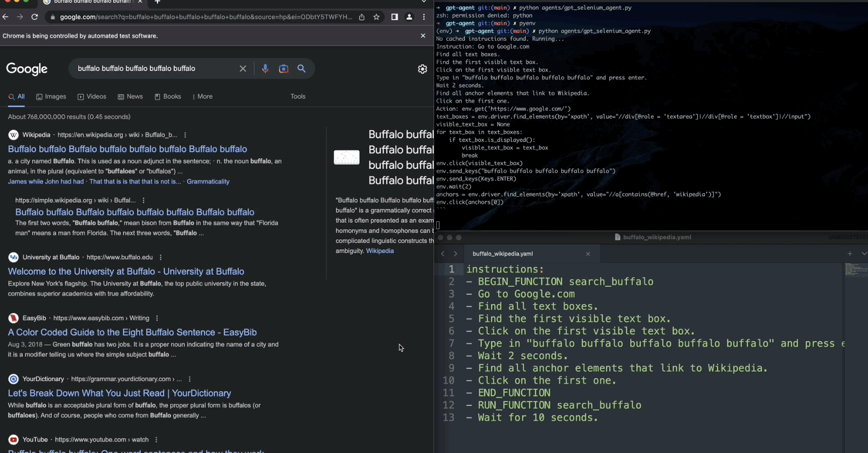This screenshot has width=868, height=453.
Task: Click the Google search input field
Action: coord(153,69)
